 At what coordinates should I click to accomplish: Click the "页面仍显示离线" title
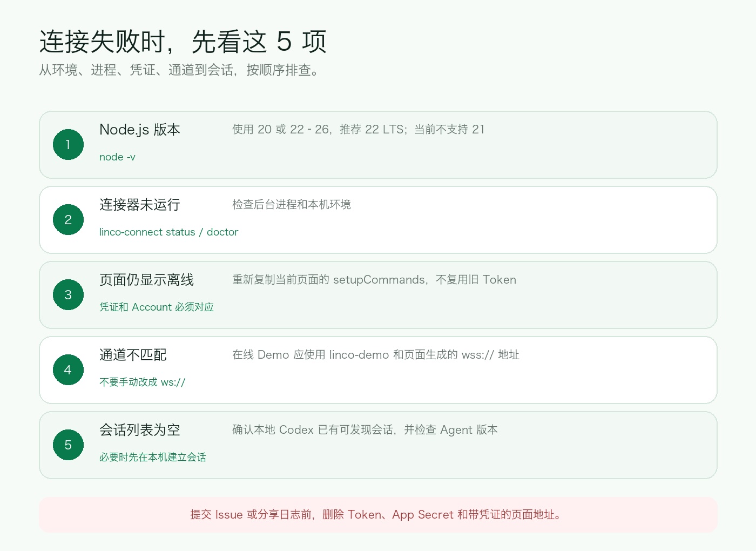click(x=146, y=280)
